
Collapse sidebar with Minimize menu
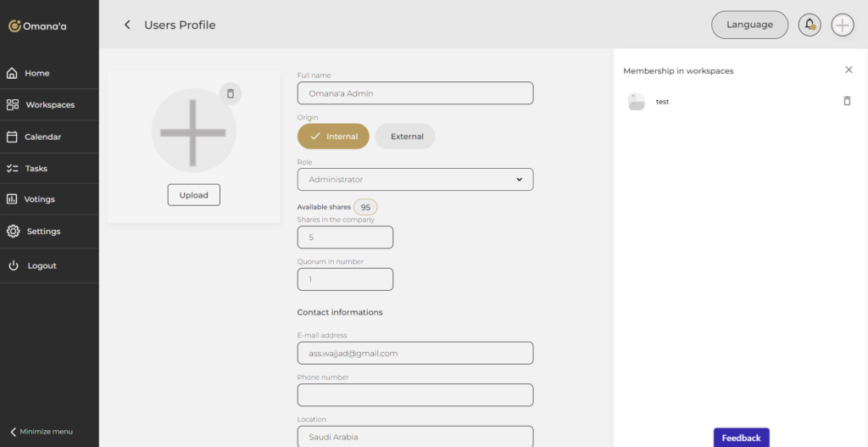42,432
